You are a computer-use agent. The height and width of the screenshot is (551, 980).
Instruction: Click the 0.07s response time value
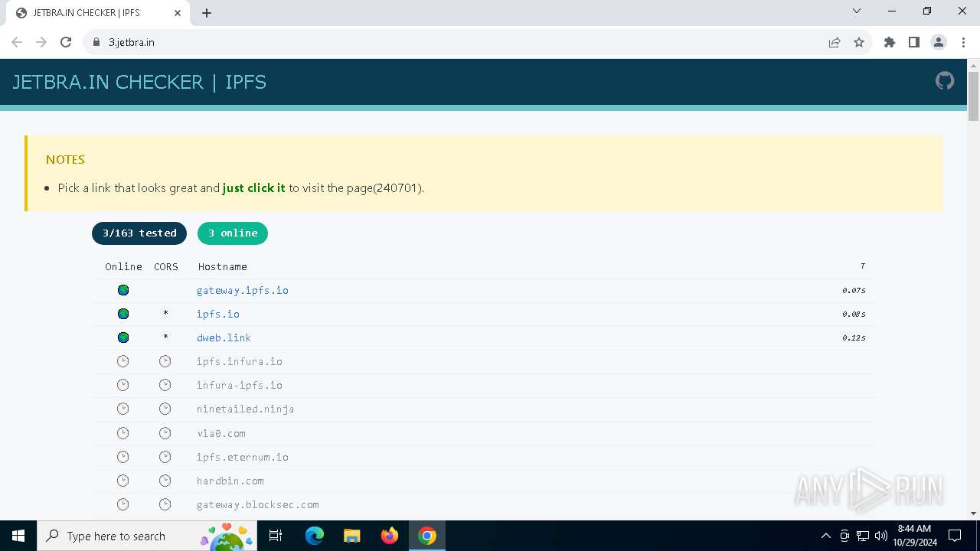(854, 290)
